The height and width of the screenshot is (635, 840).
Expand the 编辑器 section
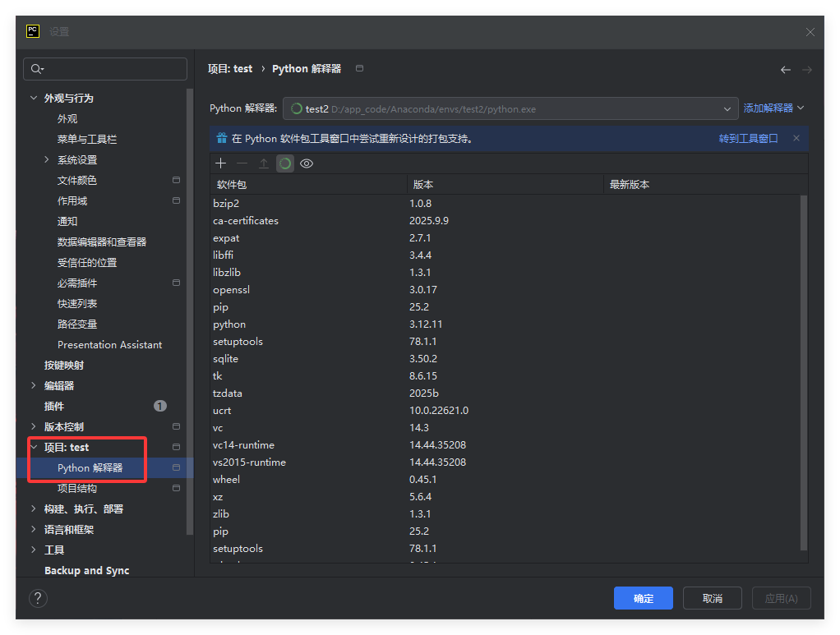(x=34, y=385)
